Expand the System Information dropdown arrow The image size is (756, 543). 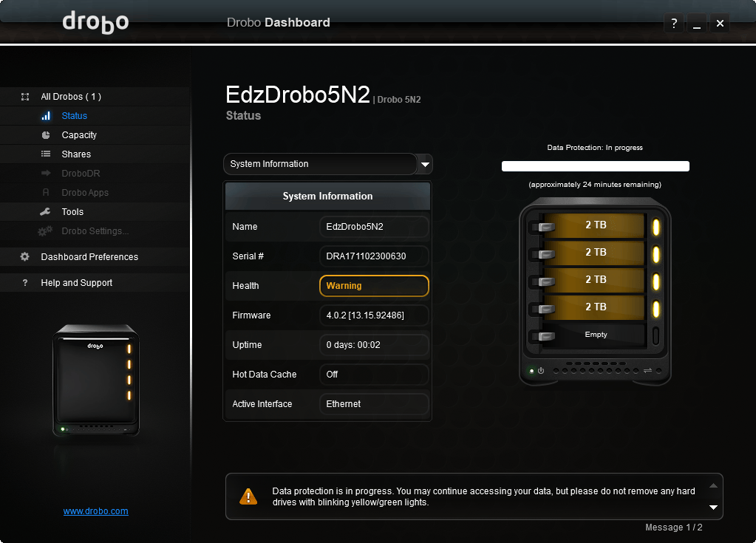tap(425, 164)
